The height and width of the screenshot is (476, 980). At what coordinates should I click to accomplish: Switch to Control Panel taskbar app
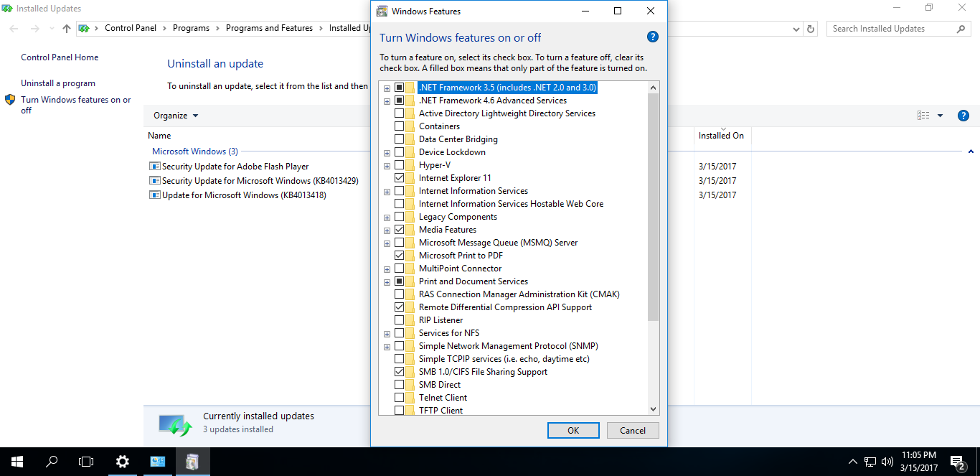157,462
